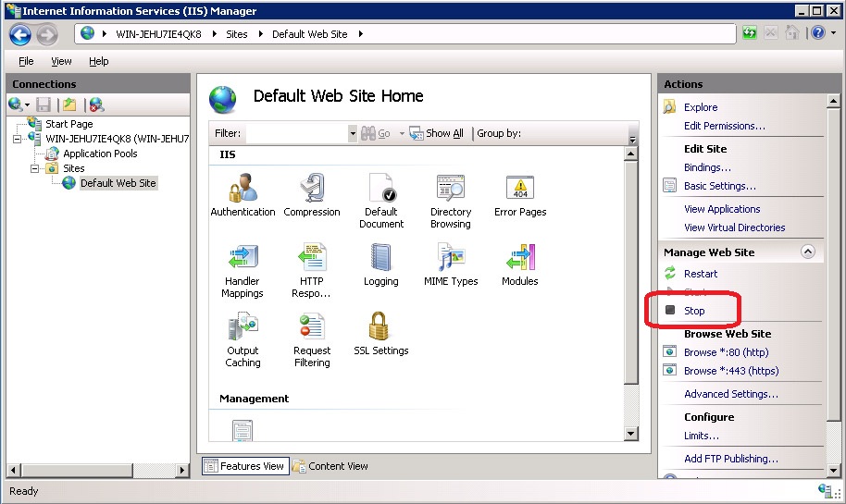Click the Forward navigation arrow
The height and width of the screenshot is (504, 846).
pyautogui.click(x=47, y=35)
